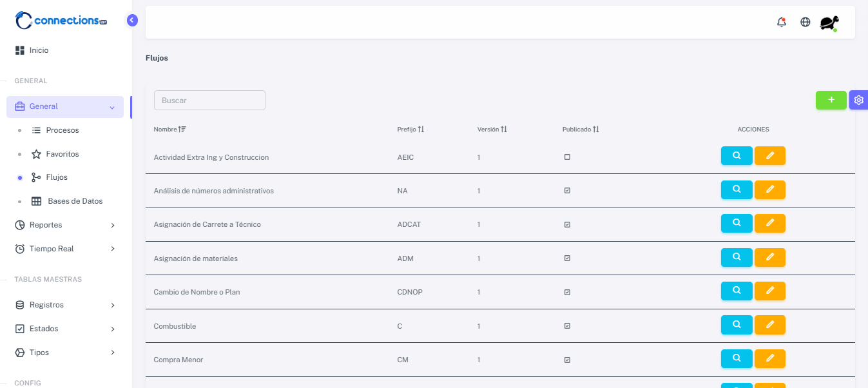Open Procesos in the sidebar
The image size is (868, 388).
tap(62, 130)
